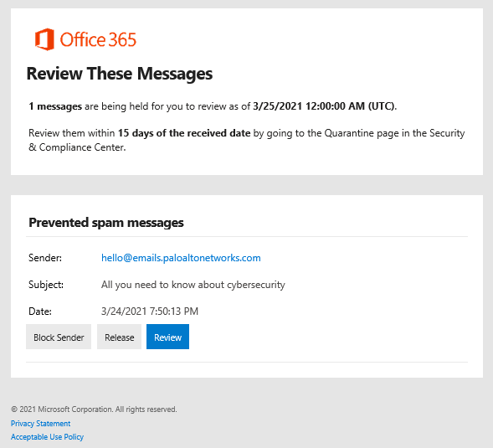
Task: Click the Sender: label
Action: pos(45,258)
